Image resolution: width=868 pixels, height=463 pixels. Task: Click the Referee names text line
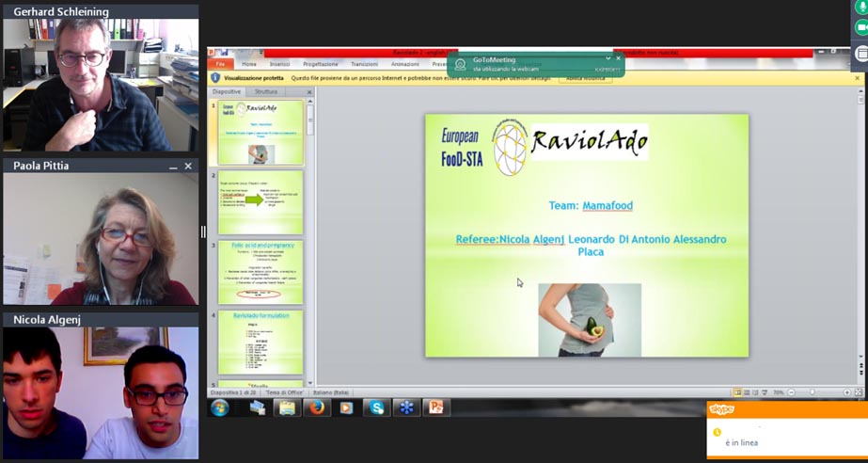tap(591, 246)
